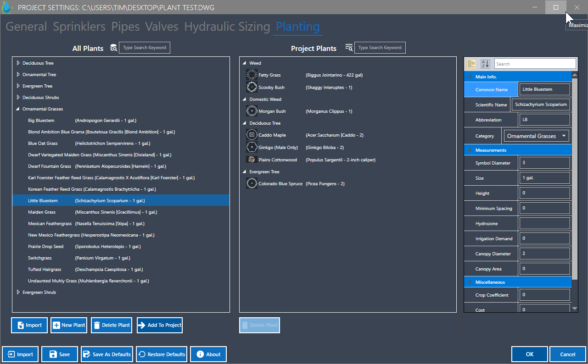Click the Symbol Diameter input field
Viewport: 588px width, 364px height.
(544, 163)
